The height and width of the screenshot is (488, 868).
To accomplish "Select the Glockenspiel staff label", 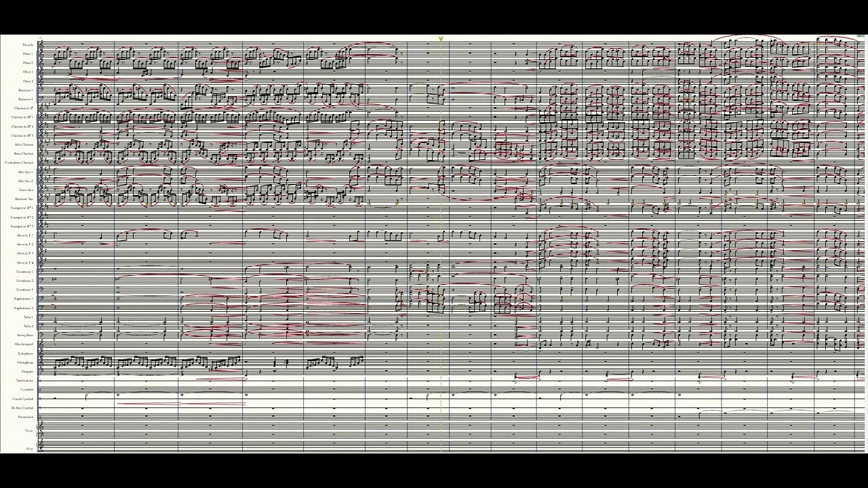I will pyautogui.click(x=24, y=344).
